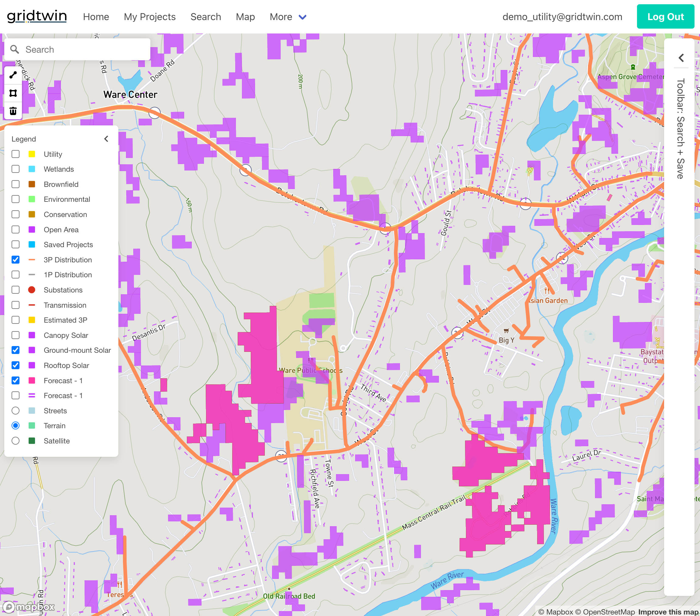700x616 pixels.
Task: Select the polygon draw tool
Action: click(13, 93)
